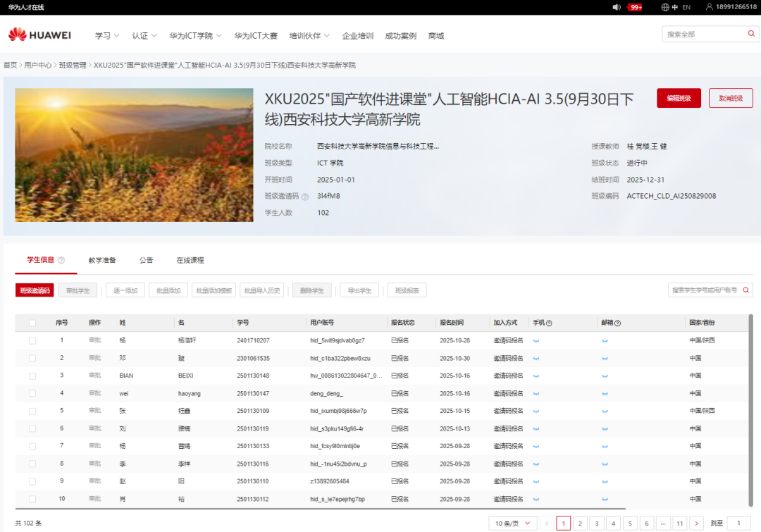Click the 用户中心 breadcrumb link
This screenshot has height=532, width=761.
click(38, 65)
